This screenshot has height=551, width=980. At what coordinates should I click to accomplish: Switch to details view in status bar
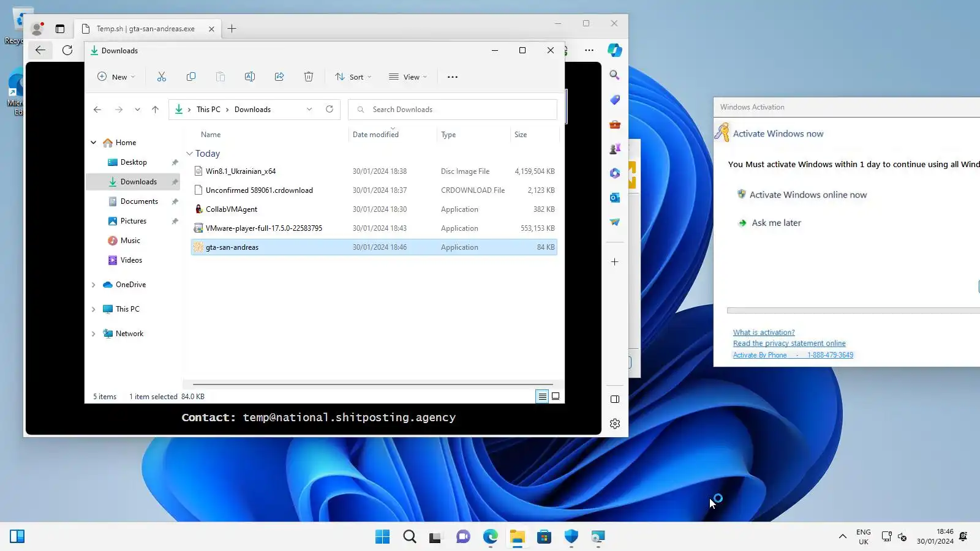(x=542, y=397)
